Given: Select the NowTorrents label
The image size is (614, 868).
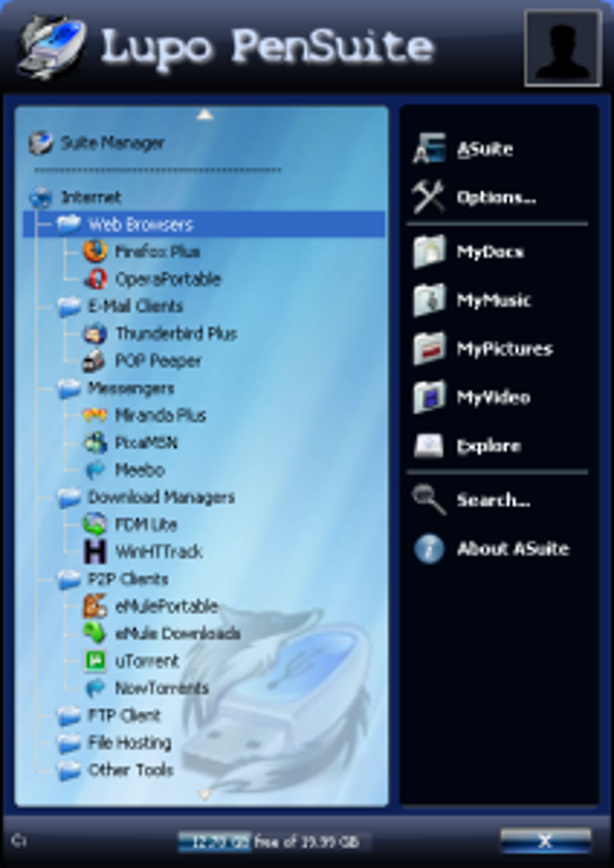Looking at the screenshot, I should pyautogui.click(x=162, y=688).
